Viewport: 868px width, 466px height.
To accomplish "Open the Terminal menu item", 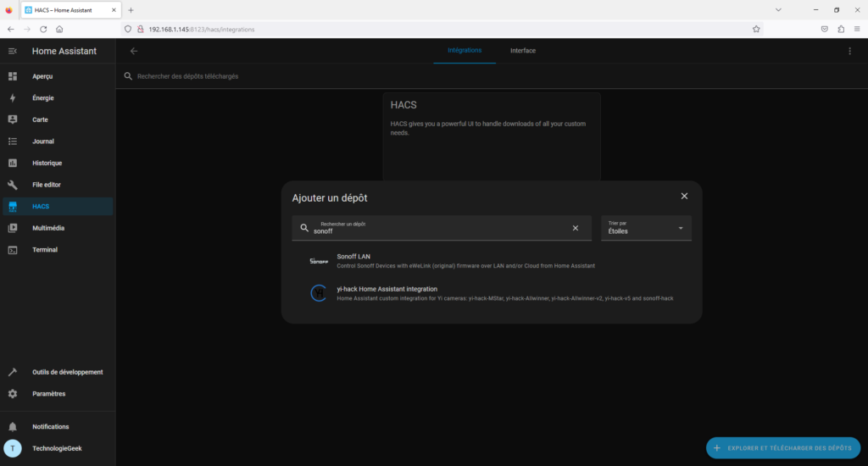I will click(x=58, y=250).
